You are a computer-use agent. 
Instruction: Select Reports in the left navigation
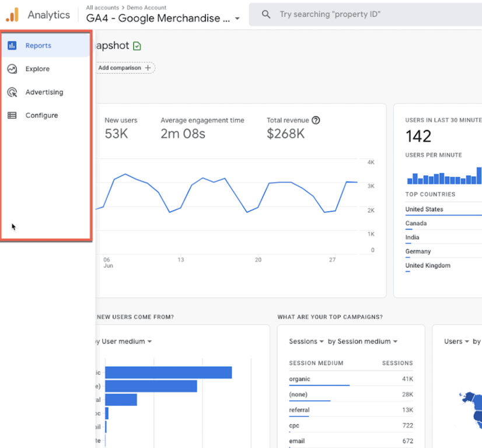coord(46,45)
